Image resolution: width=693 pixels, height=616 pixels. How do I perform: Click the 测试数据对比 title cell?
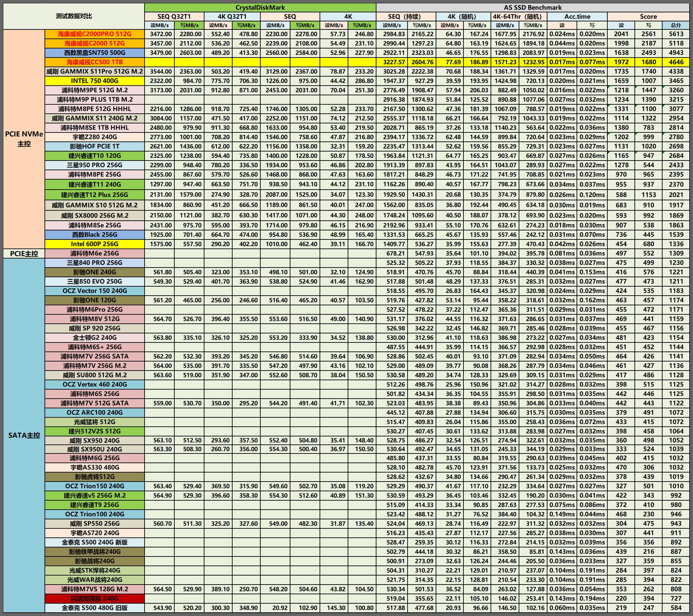(x=74, y=16)
